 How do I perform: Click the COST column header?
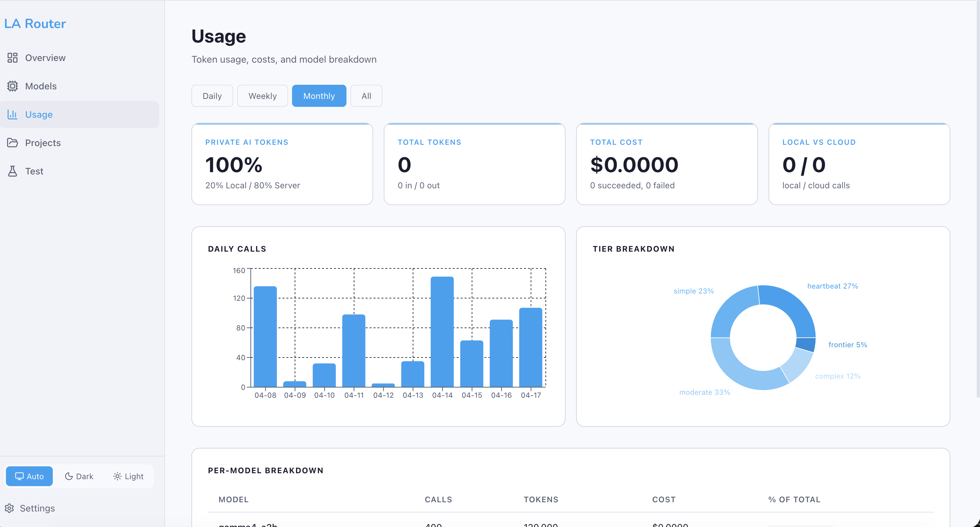(664, 500)
